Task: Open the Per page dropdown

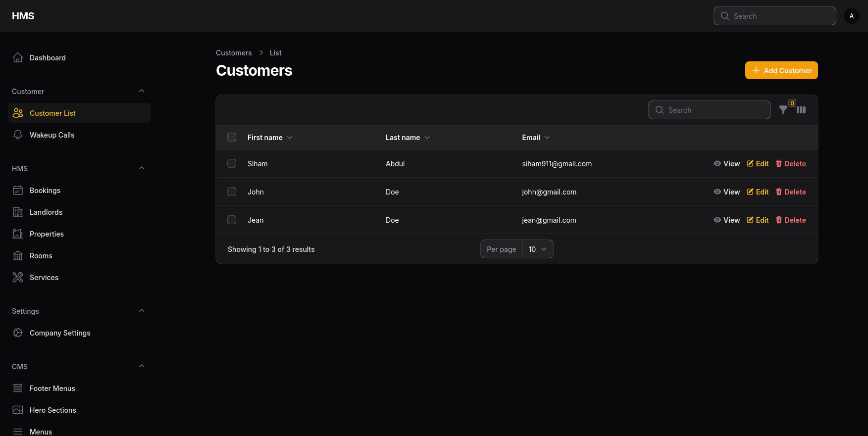Action: (537, 249)
